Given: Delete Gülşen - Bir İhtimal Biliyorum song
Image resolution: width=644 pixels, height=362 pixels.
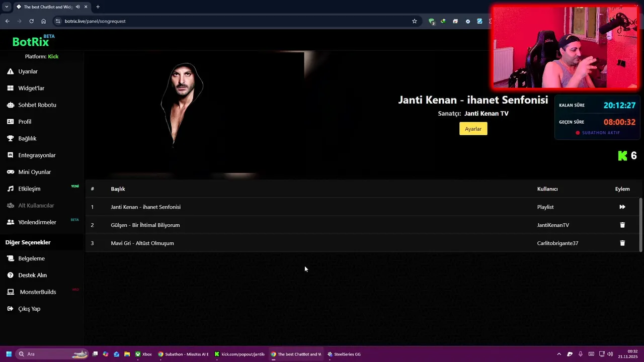Looking at the screenshot, I should pos(622,225).
